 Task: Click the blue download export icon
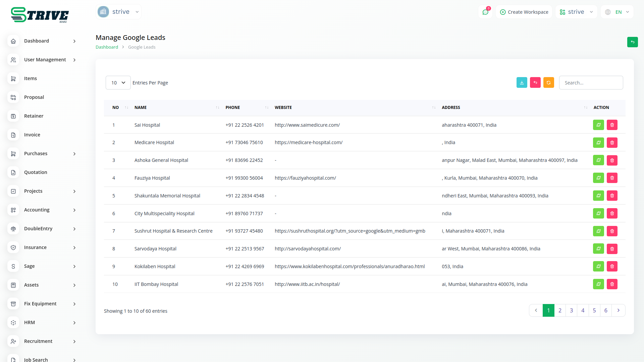[522, 82]
